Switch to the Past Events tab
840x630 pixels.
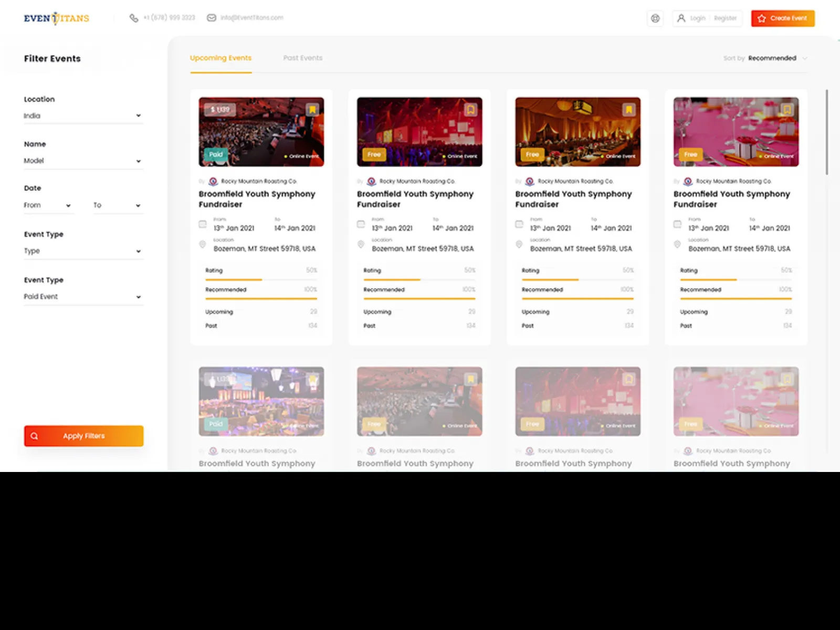302,58
